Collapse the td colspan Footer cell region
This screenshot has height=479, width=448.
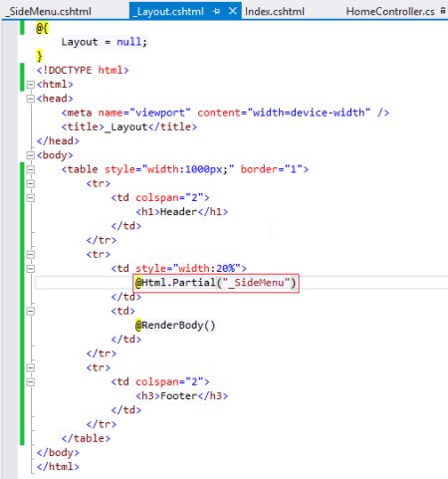(x=30, y=382)
